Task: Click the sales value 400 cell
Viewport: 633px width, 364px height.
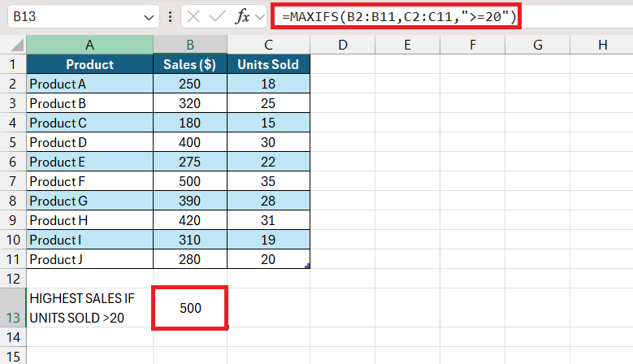Action: (190, 142)
